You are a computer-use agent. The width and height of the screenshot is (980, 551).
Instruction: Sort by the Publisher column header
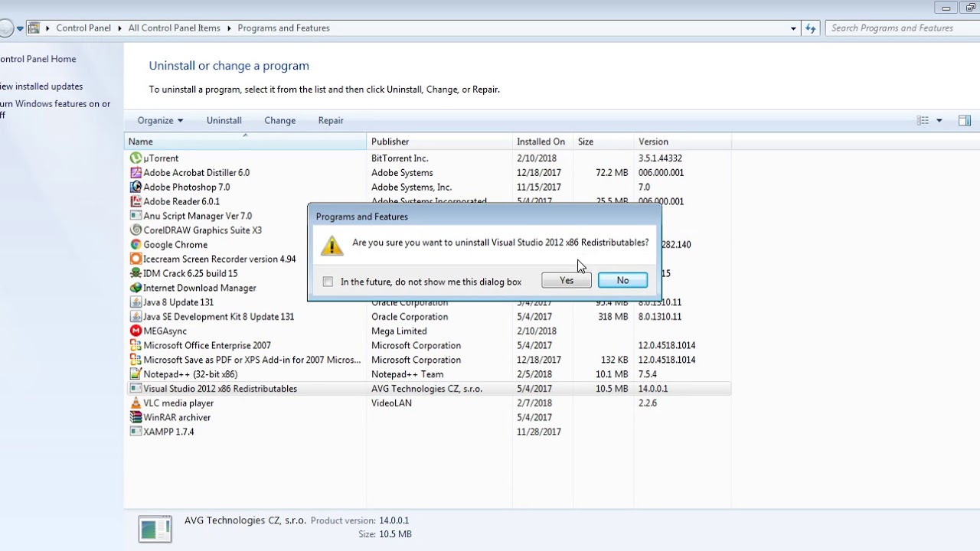439,142
